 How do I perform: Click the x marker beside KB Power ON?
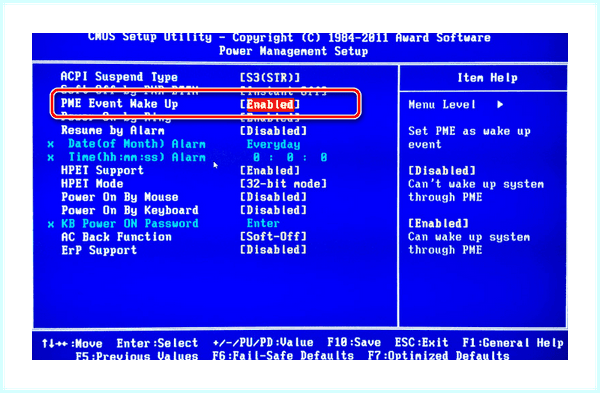tap(51, 224)
